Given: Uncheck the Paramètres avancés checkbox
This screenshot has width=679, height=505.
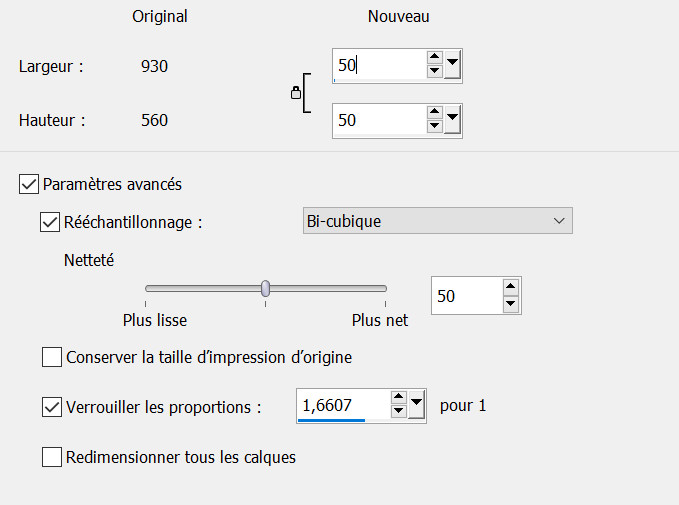Looking at the screenshot, I should (x=28, y=184).
